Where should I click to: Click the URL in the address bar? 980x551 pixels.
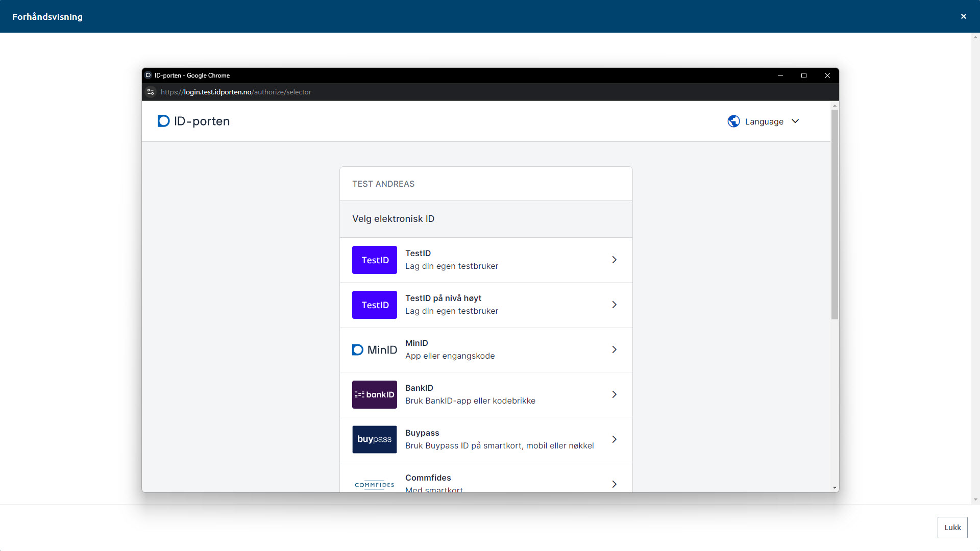(236, 92)
